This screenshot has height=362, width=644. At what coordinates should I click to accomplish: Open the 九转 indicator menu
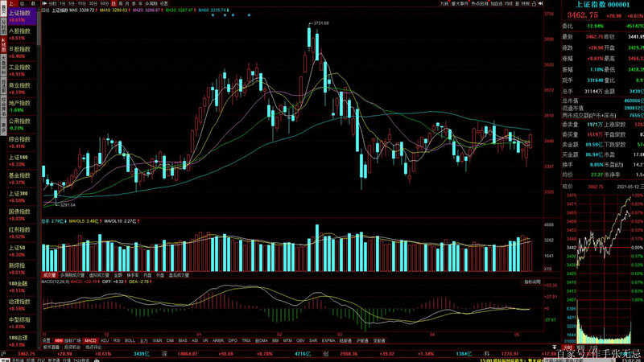click(444, 4)
